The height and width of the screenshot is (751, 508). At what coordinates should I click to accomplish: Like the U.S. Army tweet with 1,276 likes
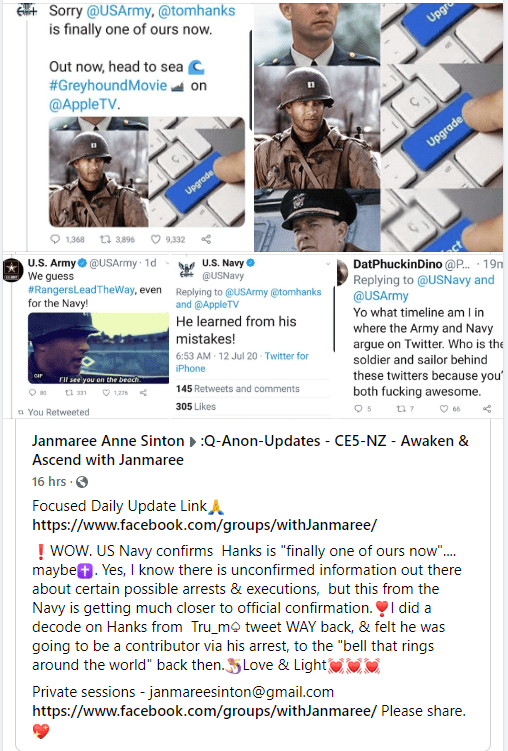(x=106, y=393)
